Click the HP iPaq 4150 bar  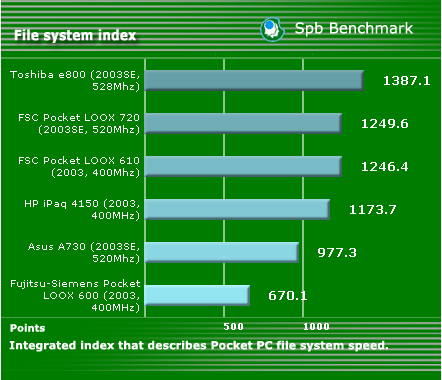[x=237, y=209]
